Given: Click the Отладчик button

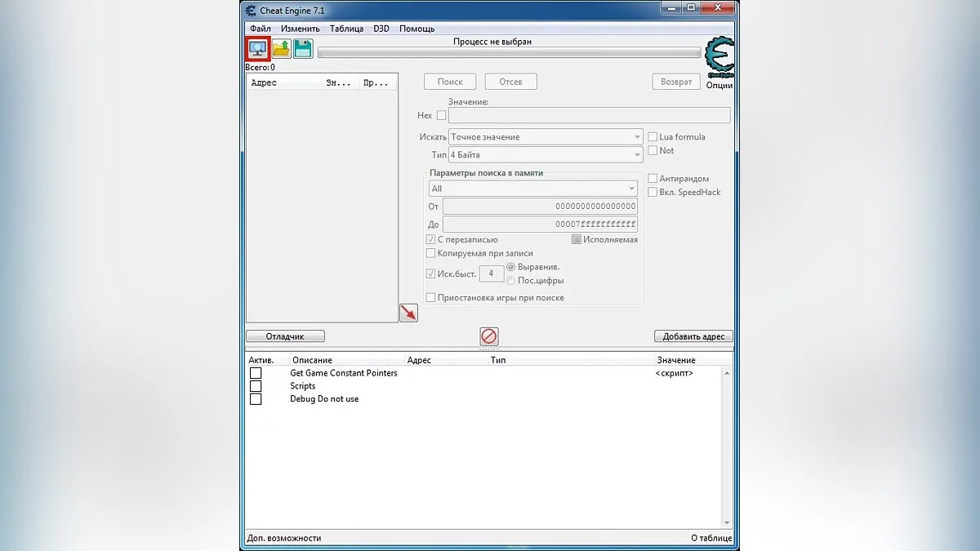Looking at the screenshot, I should [285, 336].
